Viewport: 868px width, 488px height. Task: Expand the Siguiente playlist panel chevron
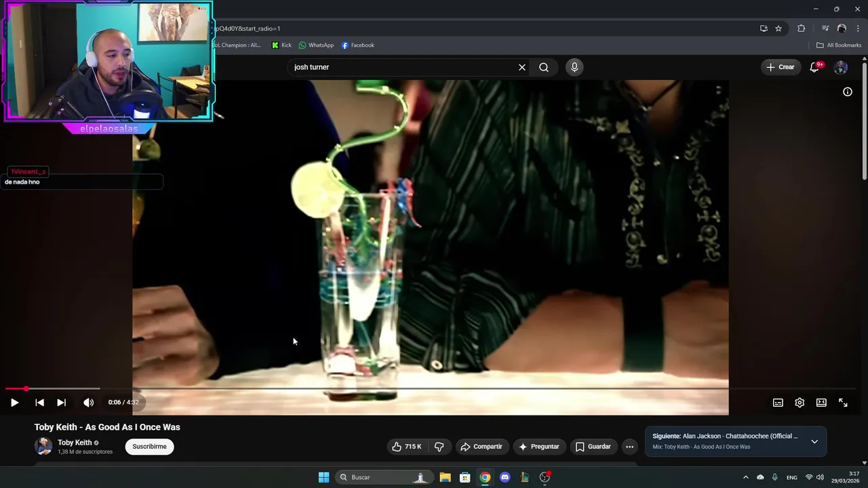814,441
